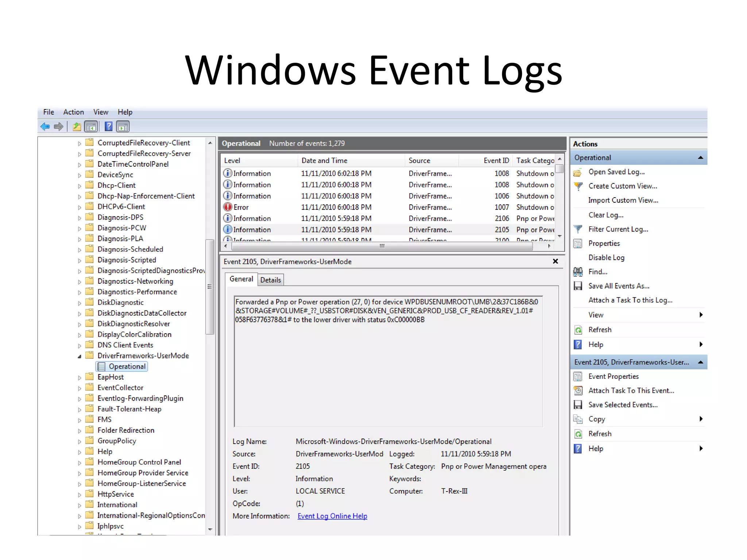
Task: Open the View menu in the menu bar
Action: [101, 112]
